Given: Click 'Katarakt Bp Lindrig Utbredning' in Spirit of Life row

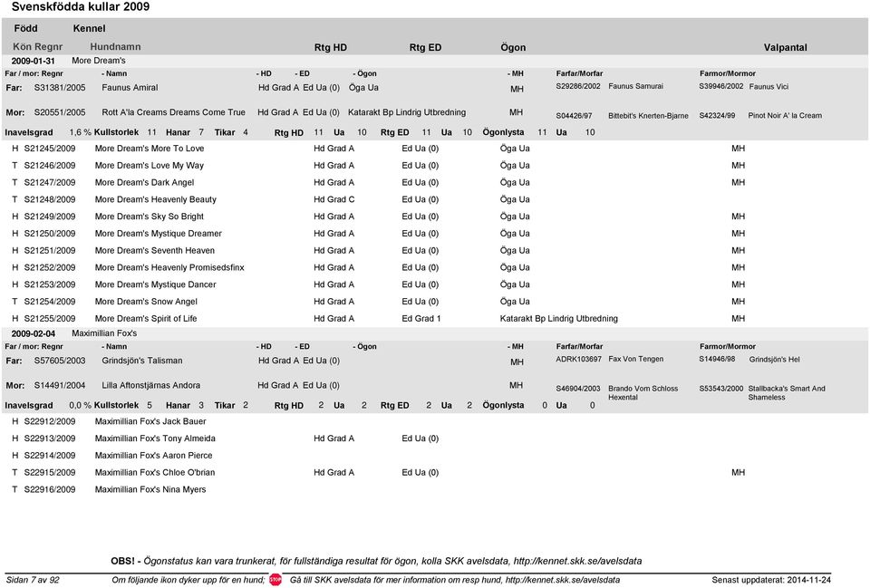Looking at the screenshot, I should pos(559,318).
